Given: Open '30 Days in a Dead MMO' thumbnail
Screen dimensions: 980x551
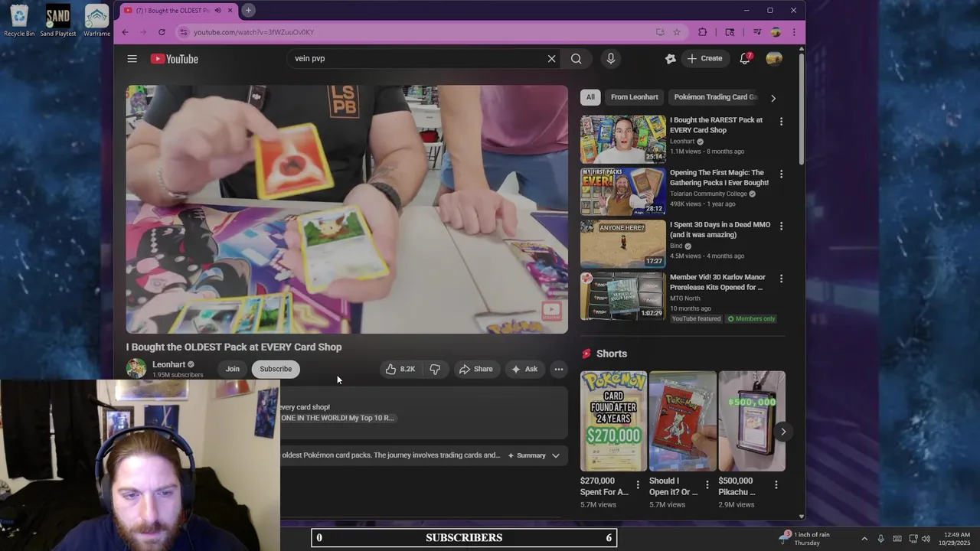Looking at the screenshot, I should click(623, 243).
